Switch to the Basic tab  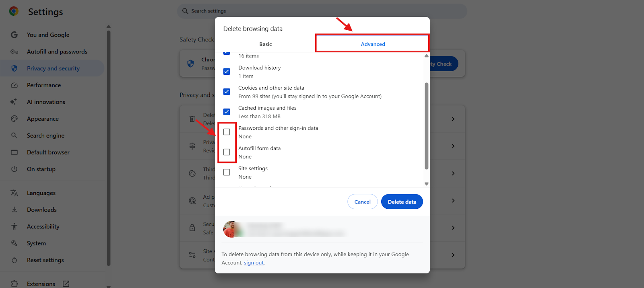(266, 44)
